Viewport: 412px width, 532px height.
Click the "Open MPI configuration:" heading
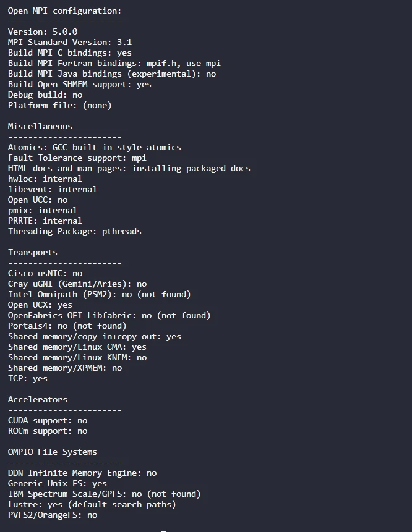click(64, 11)
